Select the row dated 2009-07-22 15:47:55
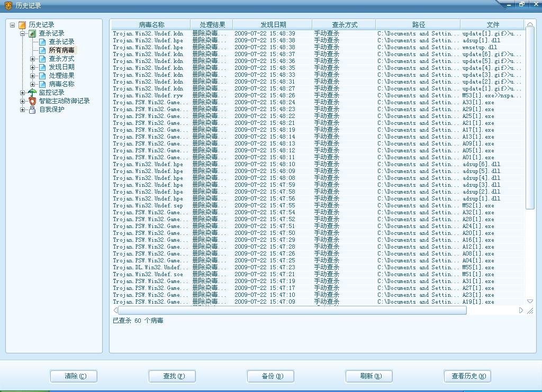542x392 pixels. (318, 205)
